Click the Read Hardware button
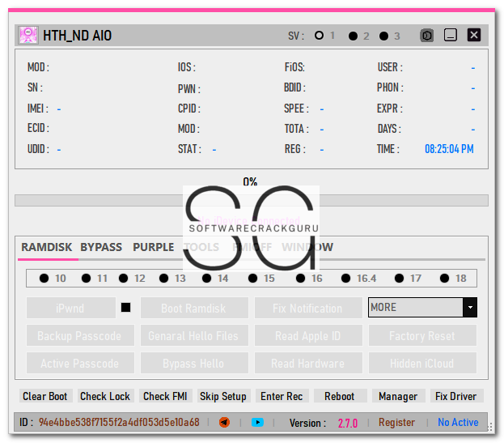 (x=308, y=363)
